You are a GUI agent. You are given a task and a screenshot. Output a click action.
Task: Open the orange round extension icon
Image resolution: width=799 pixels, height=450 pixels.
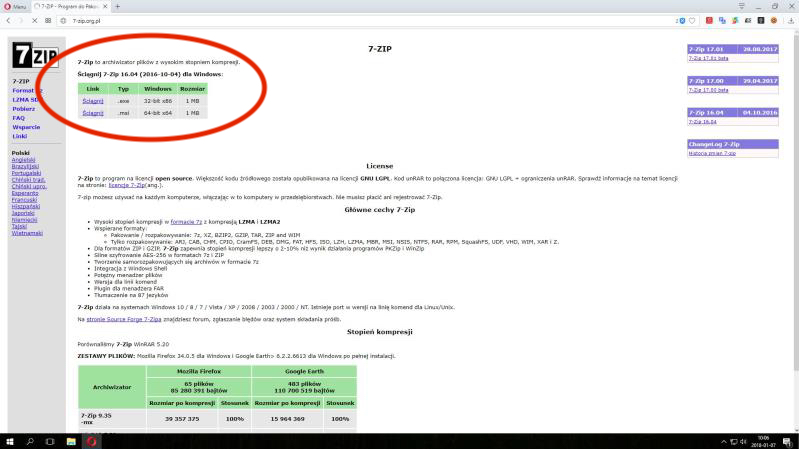774,20
